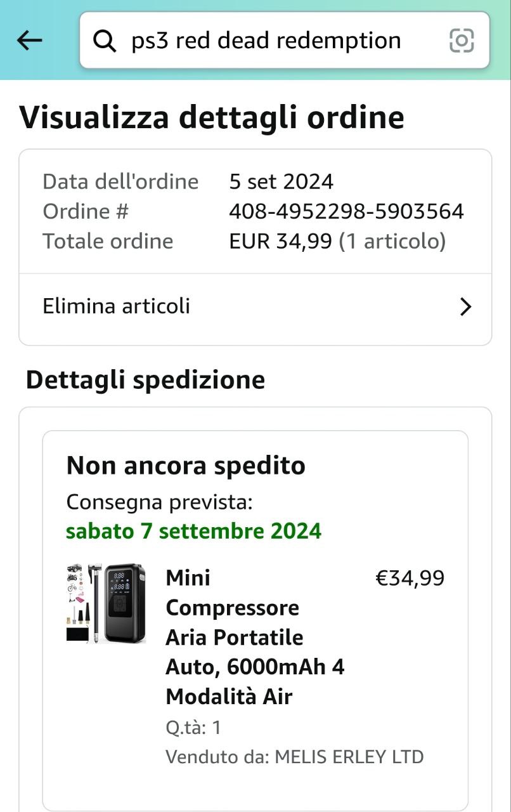
Task: Open the camera lens scan icon
Action: 462,41
